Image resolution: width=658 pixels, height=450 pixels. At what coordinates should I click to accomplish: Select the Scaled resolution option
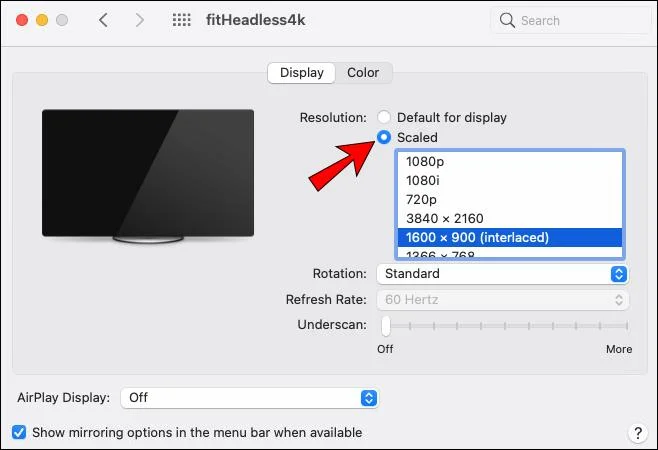(384, 137)
